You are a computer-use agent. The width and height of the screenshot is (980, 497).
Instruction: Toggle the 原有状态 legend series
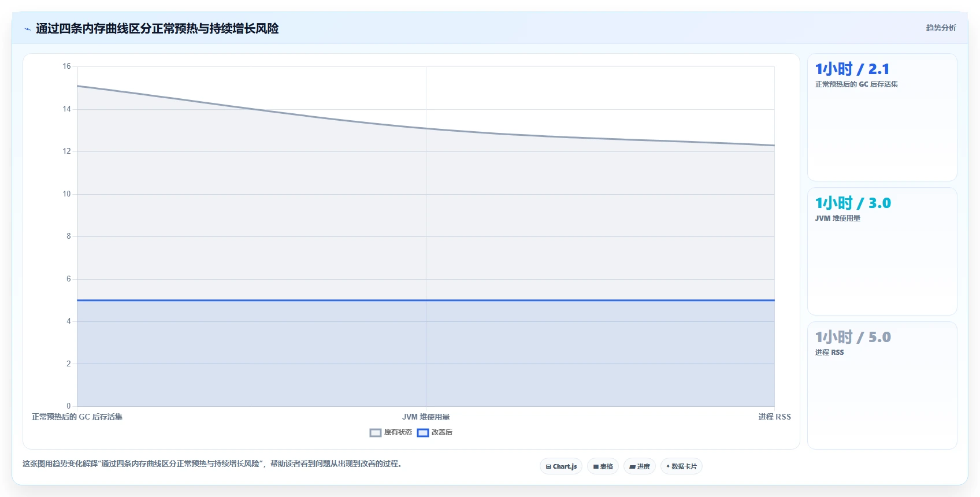pos(391,432)
